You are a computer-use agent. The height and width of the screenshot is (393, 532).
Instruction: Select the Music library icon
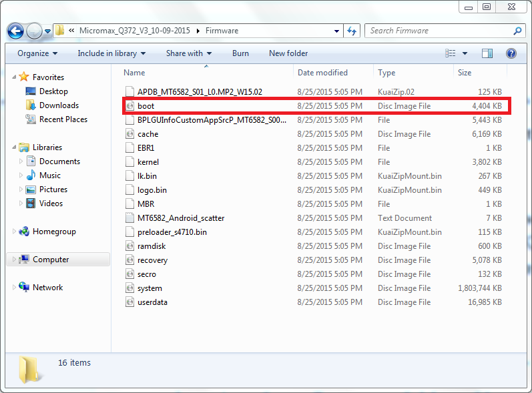point(31,175)
